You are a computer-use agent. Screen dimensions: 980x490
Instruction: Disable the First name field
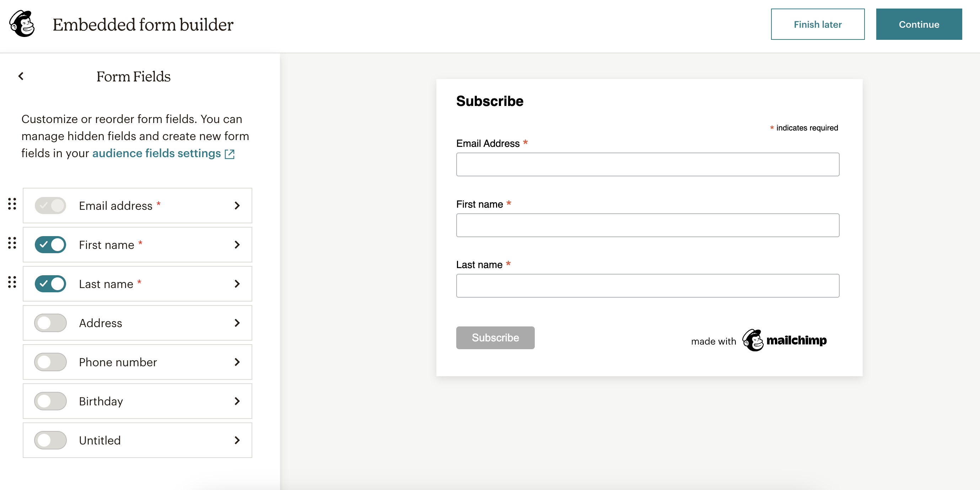[x=50, y=245]
